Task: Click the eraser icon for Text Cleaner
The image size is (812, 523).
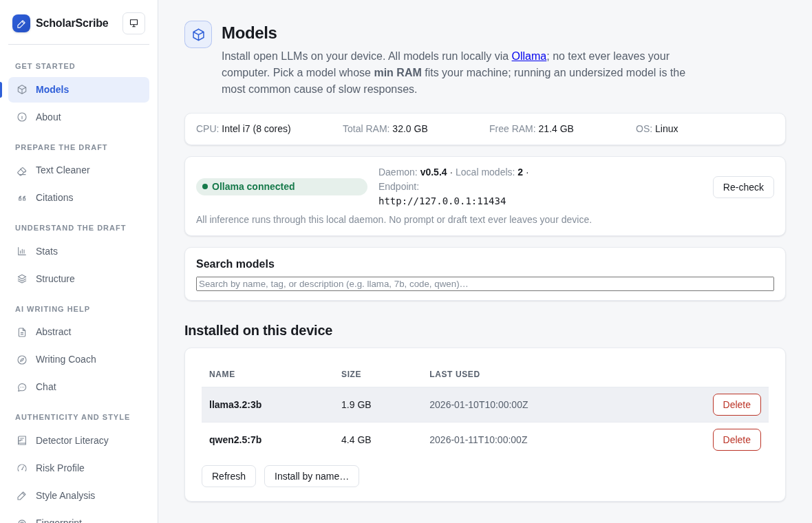Action: click(x=22, y=171)
